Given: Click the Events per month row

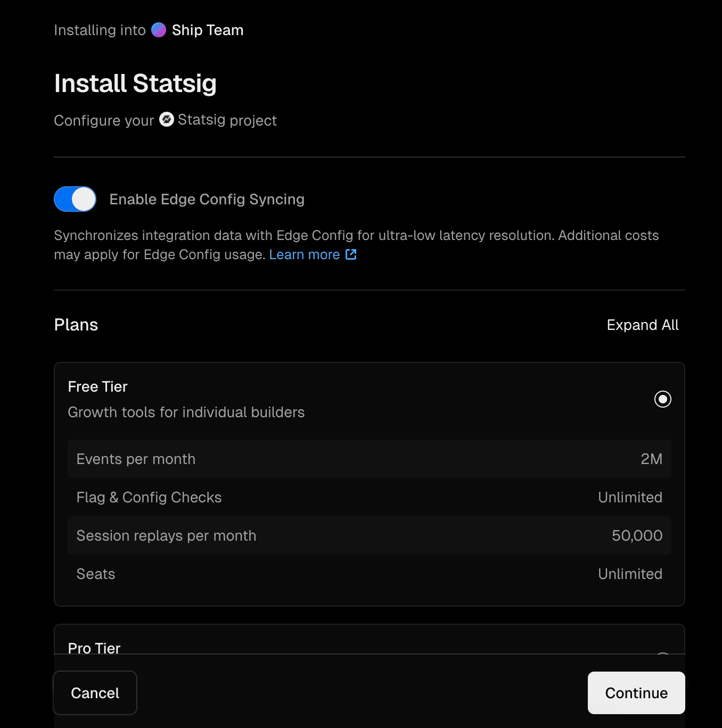Looking at the screenshot, I should (369, 459).
